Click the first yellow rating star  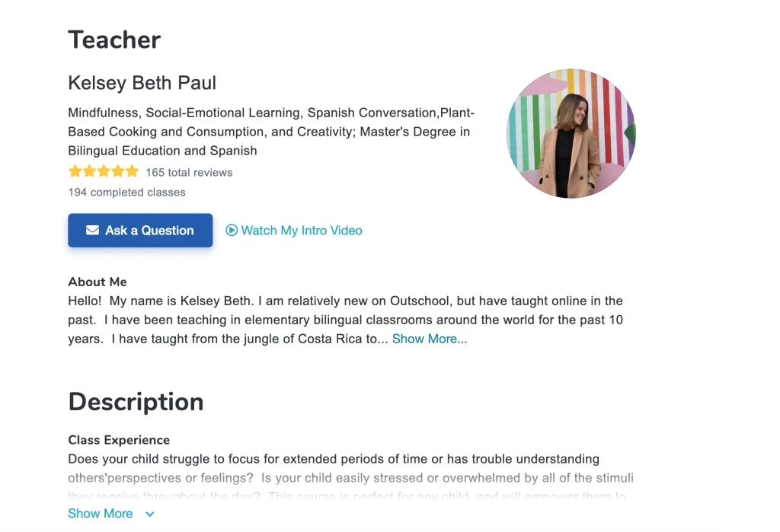click(x=75, y=171)
